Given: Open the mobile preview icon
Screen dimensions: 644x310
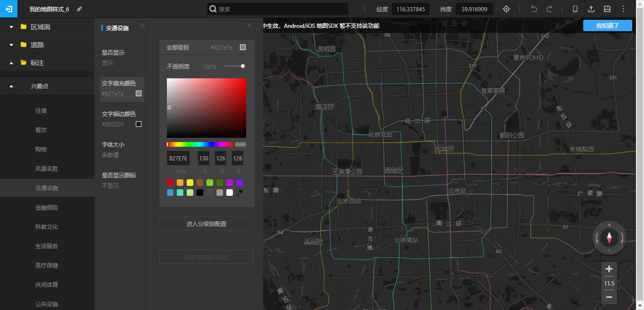Looking at the screenshot, I should (575, 9).
